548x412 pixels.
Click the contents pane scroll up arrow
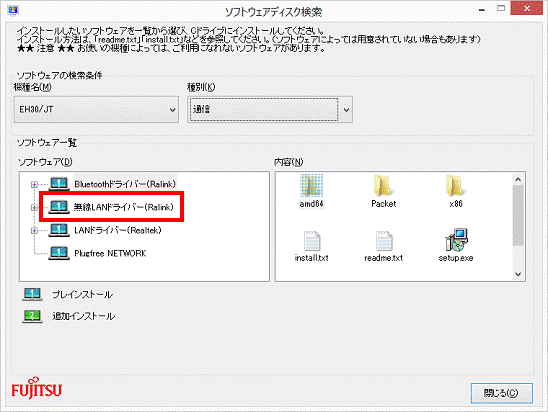(518, 180)
